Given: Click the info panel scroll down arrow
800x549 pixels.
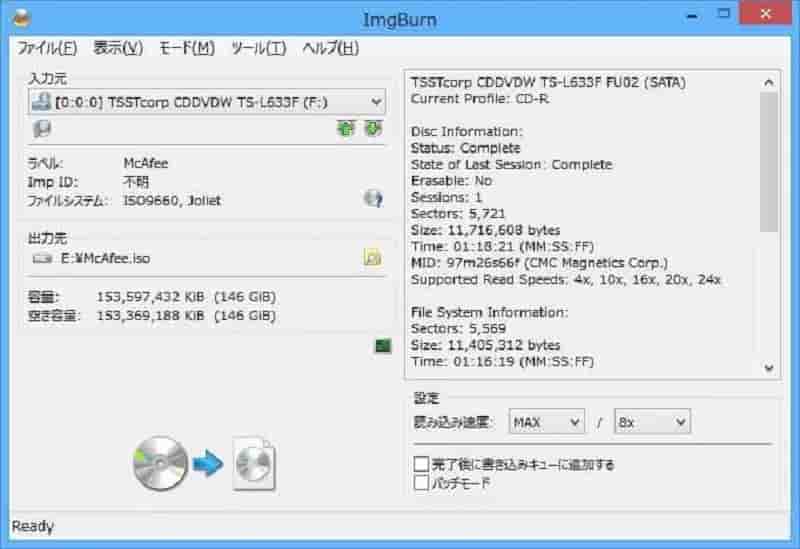Looking at the screenshot, I should (769, 368).
